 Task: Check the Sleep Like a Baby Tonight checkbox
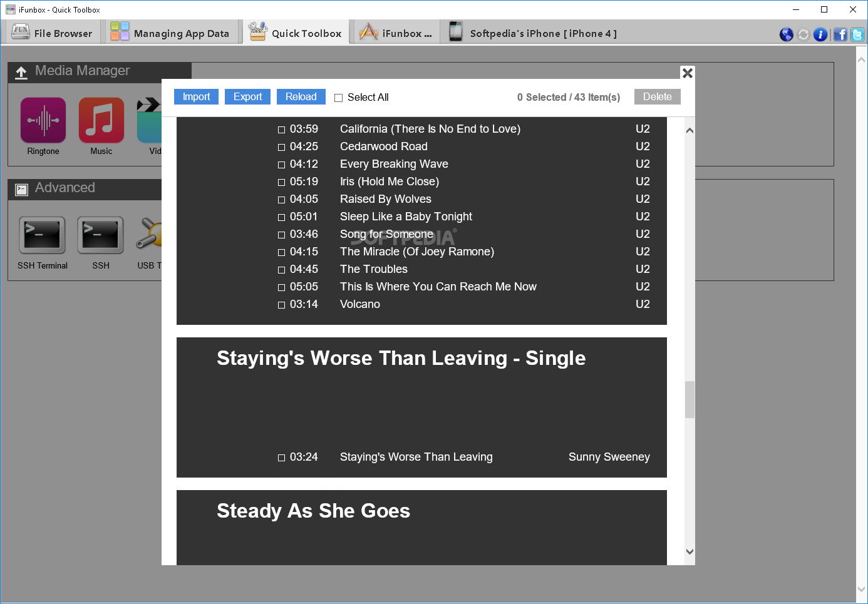point(282,217)
